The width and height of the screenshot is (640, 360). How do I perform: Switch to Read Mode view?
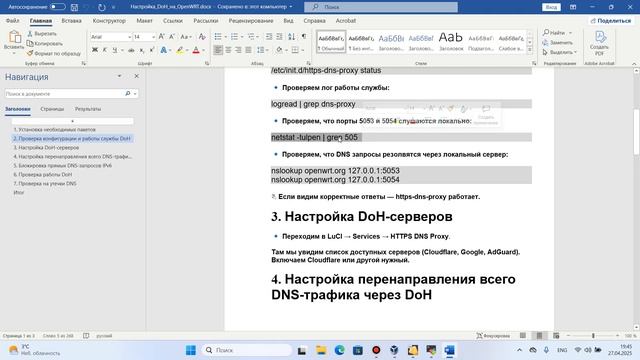click(x=523, y=336)
